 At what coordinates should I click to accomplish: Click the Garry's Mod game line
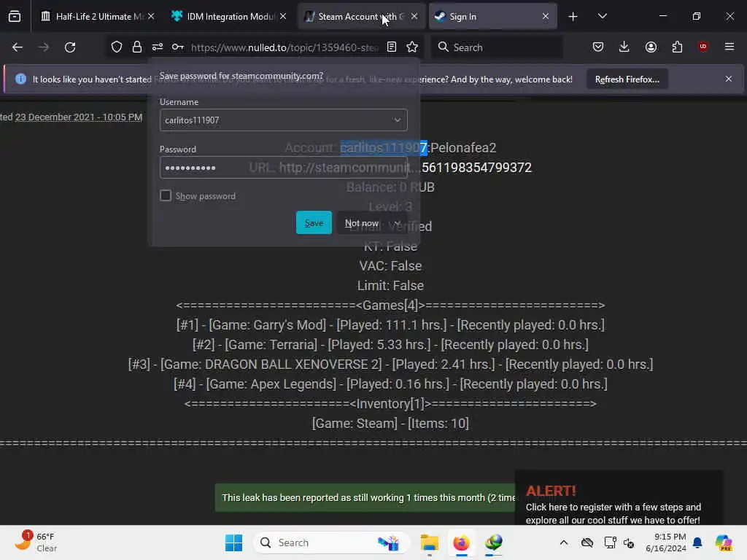point(390,324)
